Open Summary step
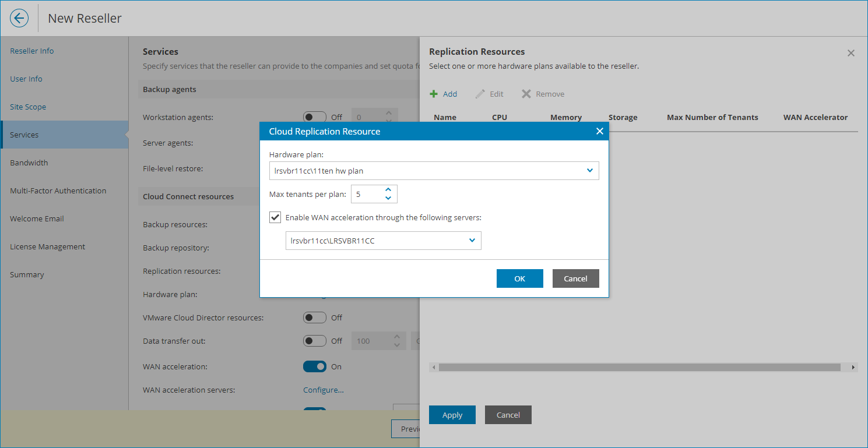Screen dimensions: 868x448 click(x=27, y=274)
